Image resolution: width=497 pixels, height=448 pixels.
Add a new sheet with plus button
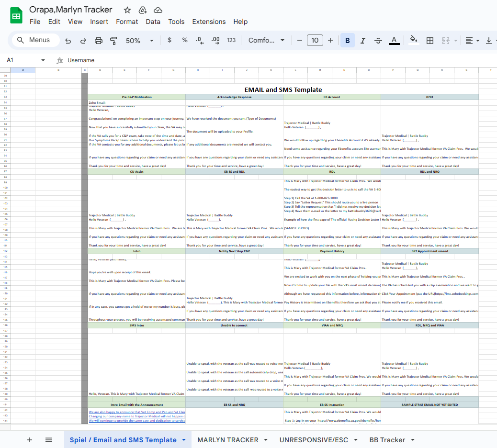pyautogui.click(x=30, y=440)
